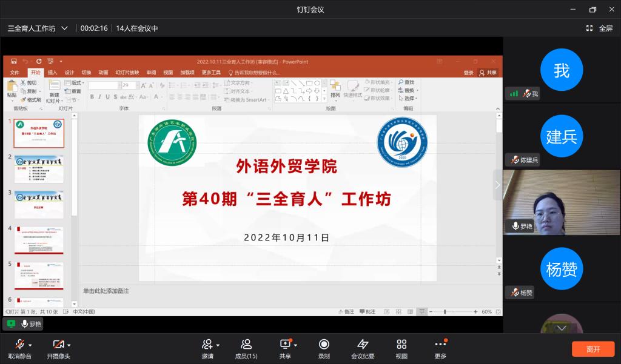Viewport: 621px width, 364px height.
Task: Switch to the 动画 ribbon tab
Action: 103,73
